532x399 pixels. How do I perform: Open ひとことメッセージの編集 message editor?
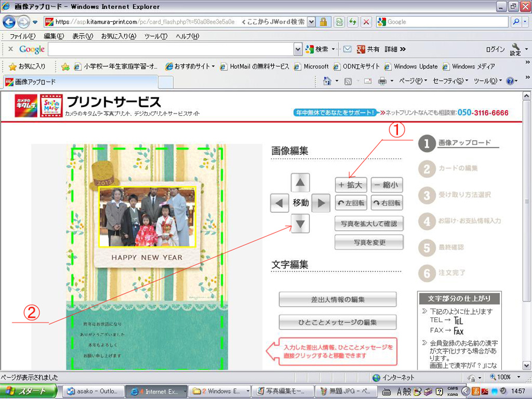click(338, 322)
